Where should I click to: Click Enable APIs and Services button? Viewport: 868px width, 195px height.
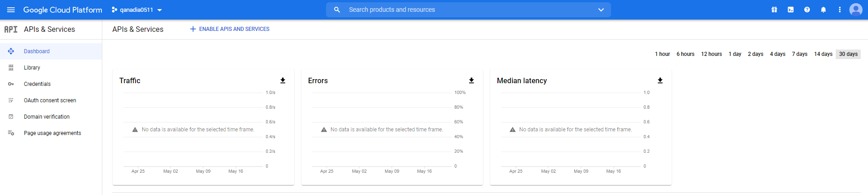click(x=230, y=29)
